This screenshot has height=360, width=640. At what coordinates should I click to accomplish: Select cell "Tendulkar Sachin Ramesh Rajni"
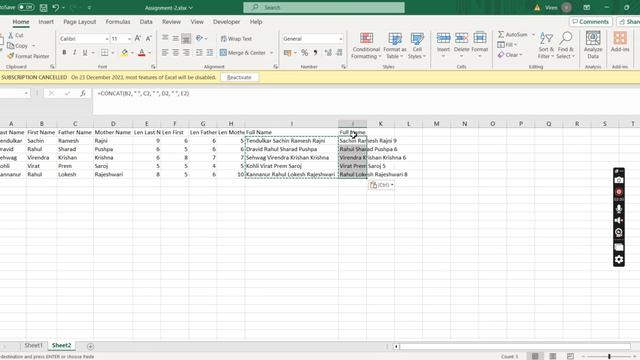291,141
